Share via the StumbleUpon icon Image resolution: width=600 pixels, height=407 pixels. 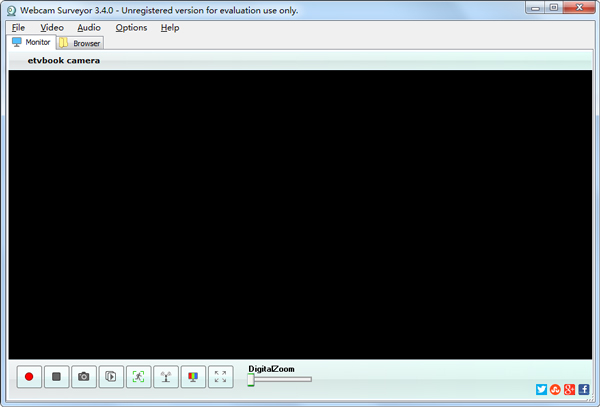point(555,389)
